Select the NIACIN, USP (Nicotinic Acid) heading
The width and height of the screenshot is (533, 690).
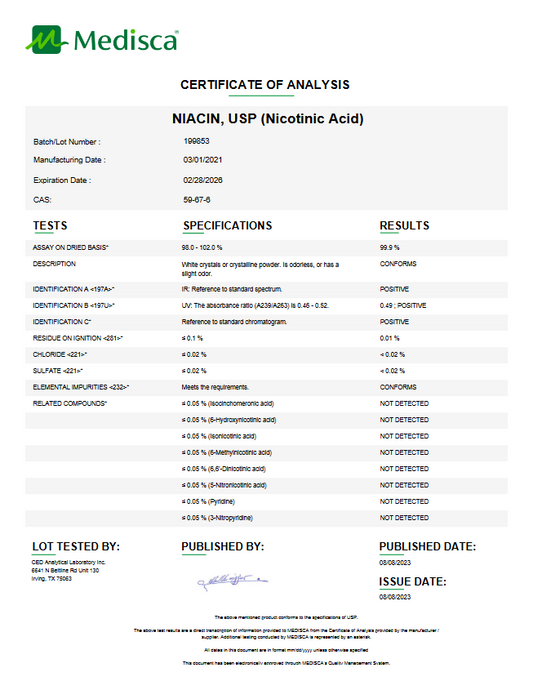click(268, 118)
